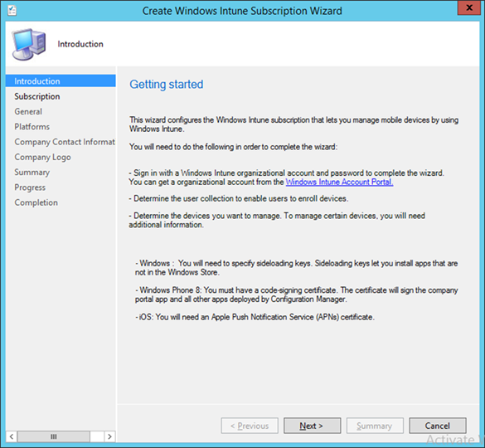Jump to the Summary step in sidebar

[32, 172]
